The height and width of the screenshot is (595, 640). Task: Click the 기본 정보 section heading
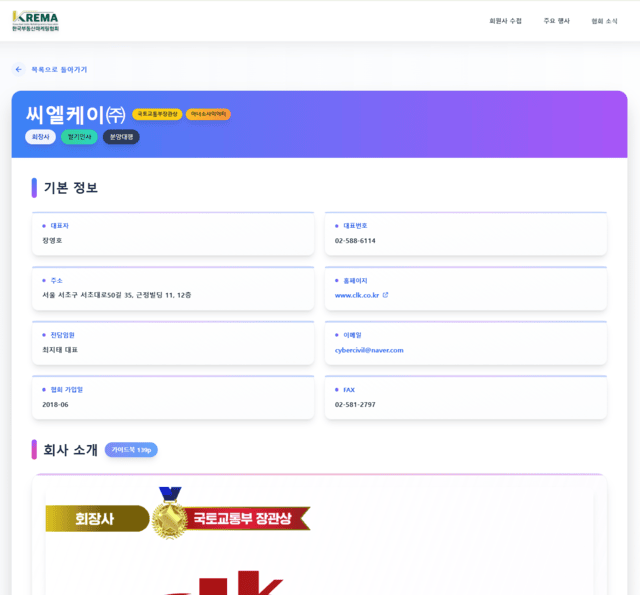click(70, 188)
